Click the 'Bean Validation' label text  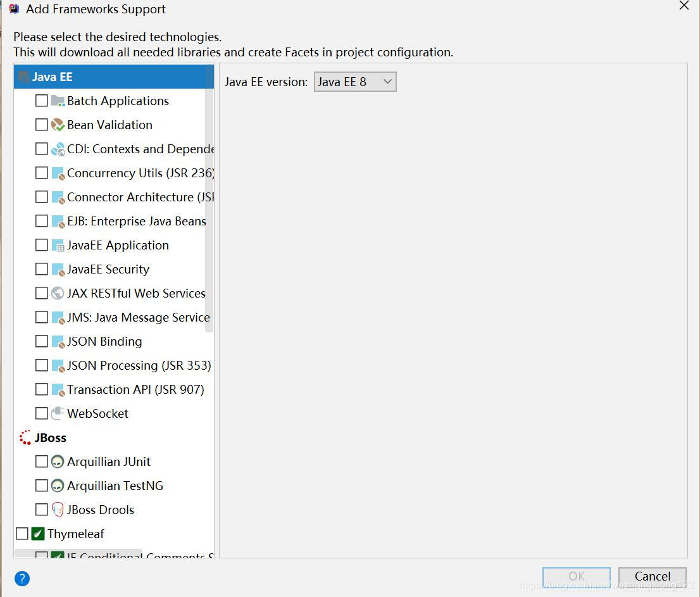[110, 125]
